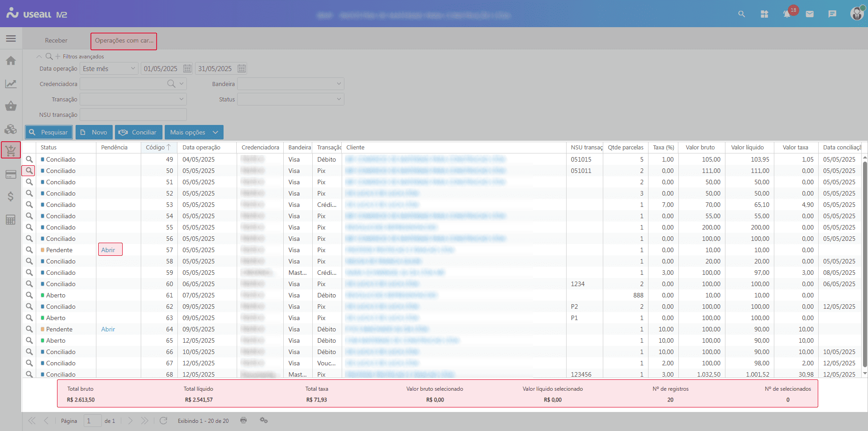View details of operation code 50
Screen dimensions: 868x431
pos(29,171)
